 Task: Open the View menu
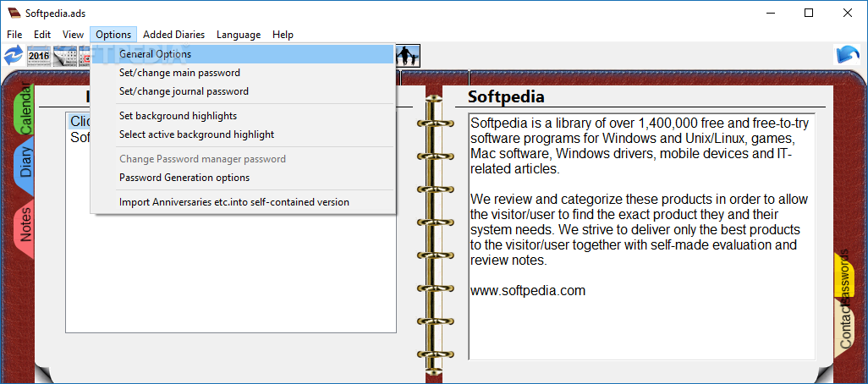73,35
